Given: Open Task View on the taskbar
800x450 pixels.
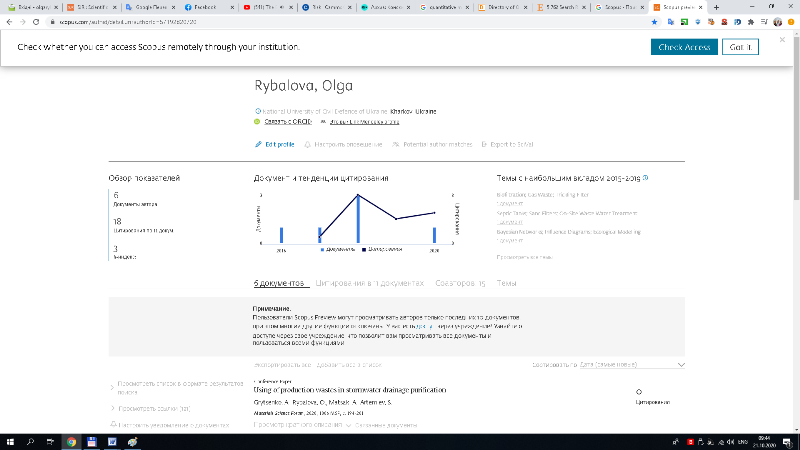Looking at the screenshot, I should pyautogui.click(x=50, y=442).
